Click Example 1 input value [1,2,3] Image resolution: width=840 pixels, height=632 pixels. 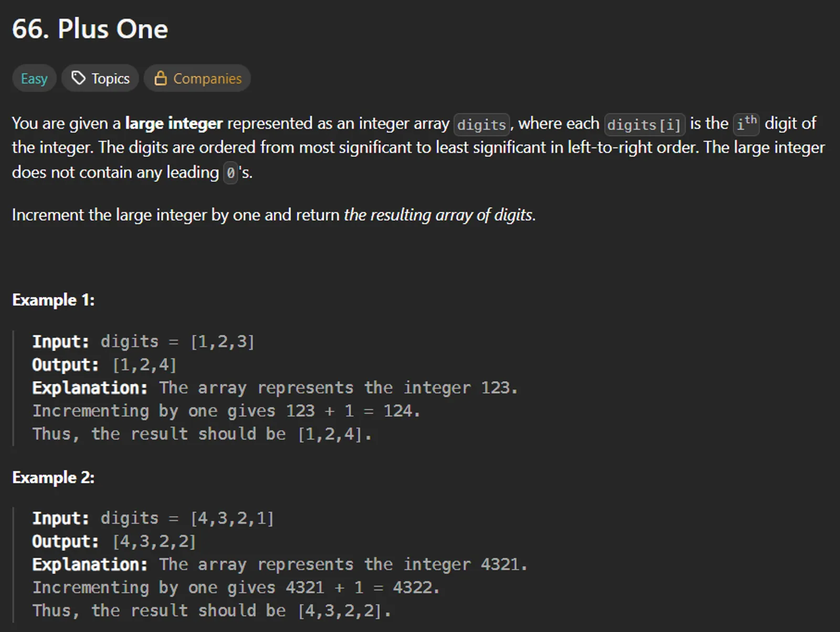coord(223,342)
